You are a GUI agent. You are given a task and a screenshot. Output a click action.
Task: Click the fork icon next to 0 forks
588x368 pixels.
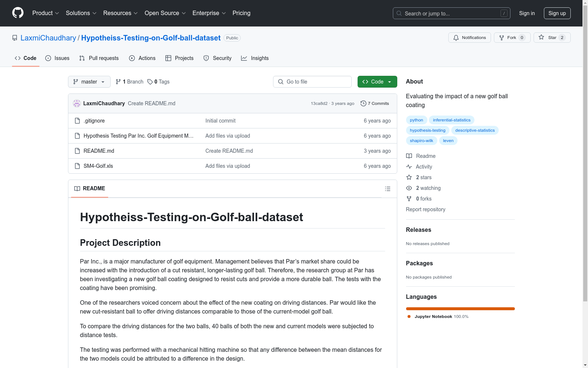409,199
